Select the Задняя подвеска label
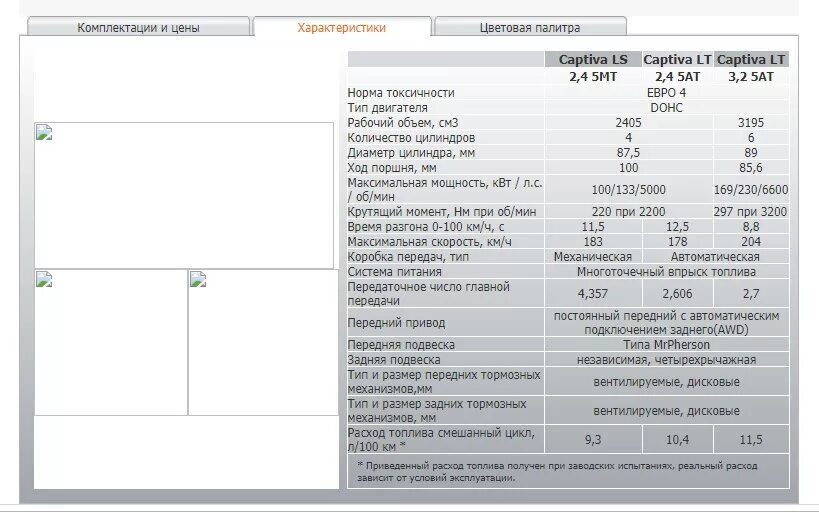The height and width of the screenshot is (517, 819). pyautogui.click(x=394, y=360)
